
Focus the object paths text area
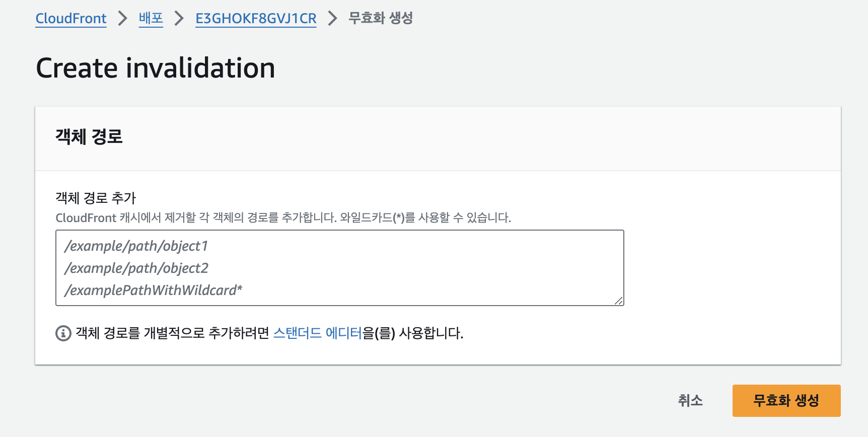(339, 268)
